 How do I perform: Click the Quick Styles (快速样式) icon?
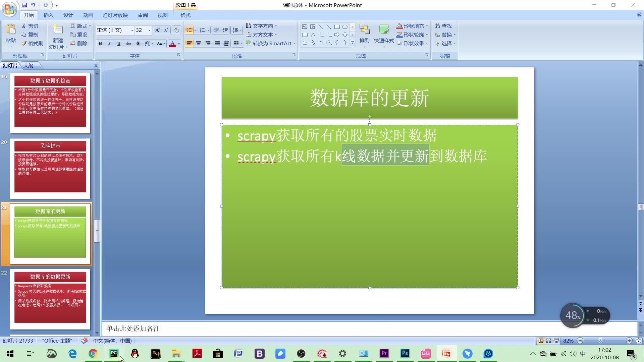(384, 30)
